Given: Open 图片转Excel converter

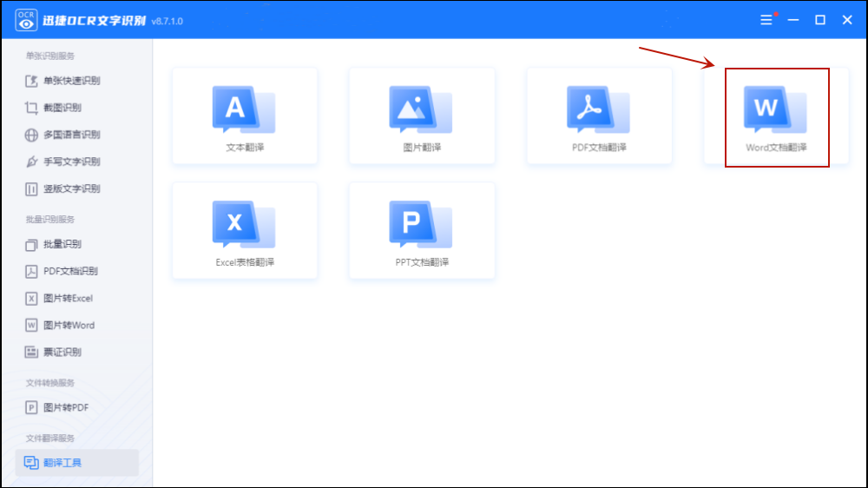Looking at the screenshot, I should (59, 299).
